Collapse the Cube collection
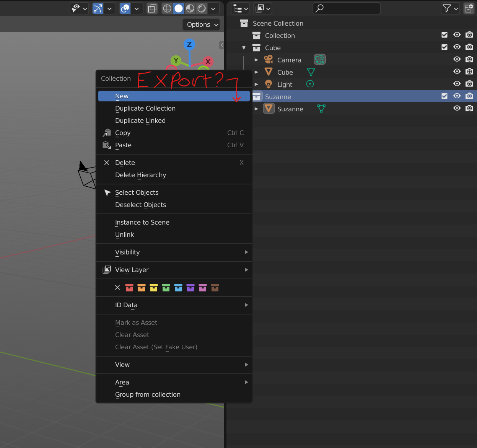Viewport: 477px width, 448px height. pyautogui.click(x=244, y=48)
